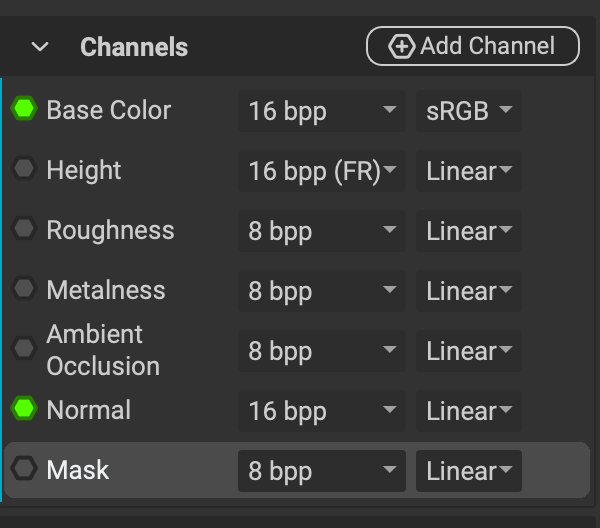The height and width of the screenshot is (528, 600).
Task: Enable the Height channel hexagon
Action: 24,170
